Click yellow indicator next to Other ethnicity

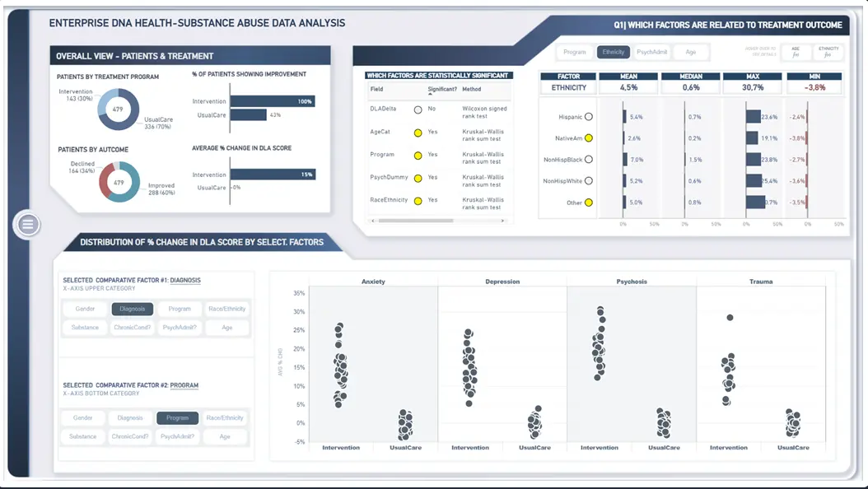[588, 203]
